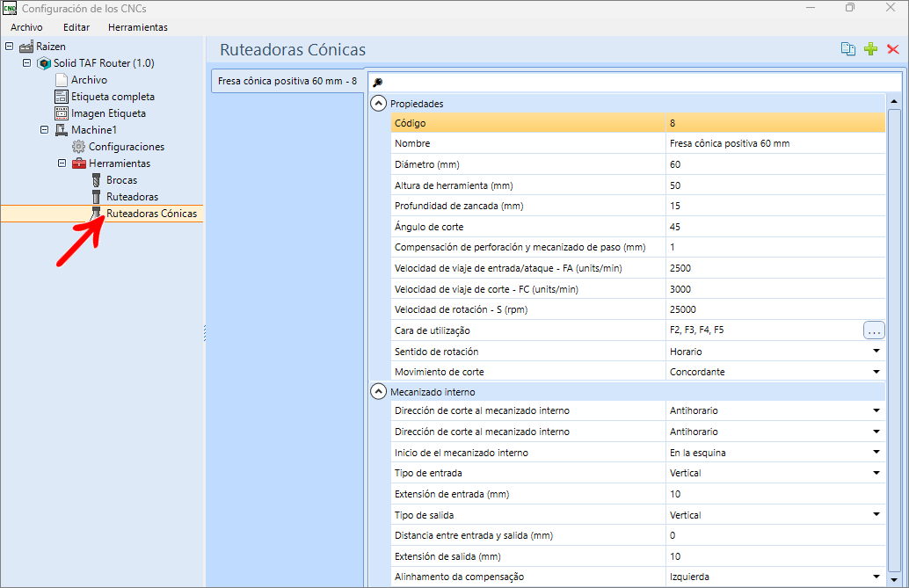The height and width of the screenshot is (588, 909).
Task: Click the vertical scrollbar thumb in properties
Action: point(893,339)
